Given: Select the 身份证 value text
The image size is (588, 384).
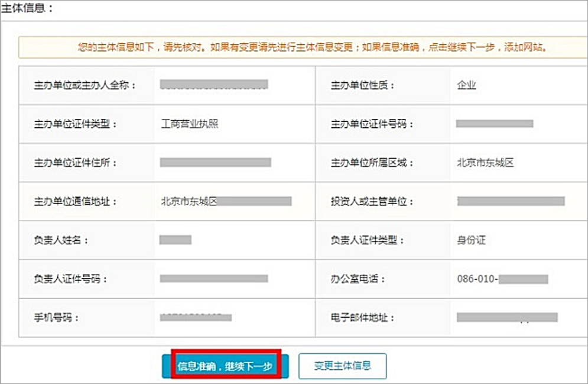Looking at the screenshot, I should [x=471, y=240].
